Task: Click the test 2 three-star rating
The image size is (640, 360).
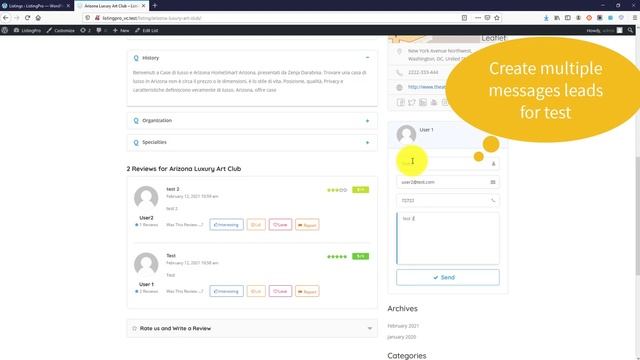Action: pos(337,190)
